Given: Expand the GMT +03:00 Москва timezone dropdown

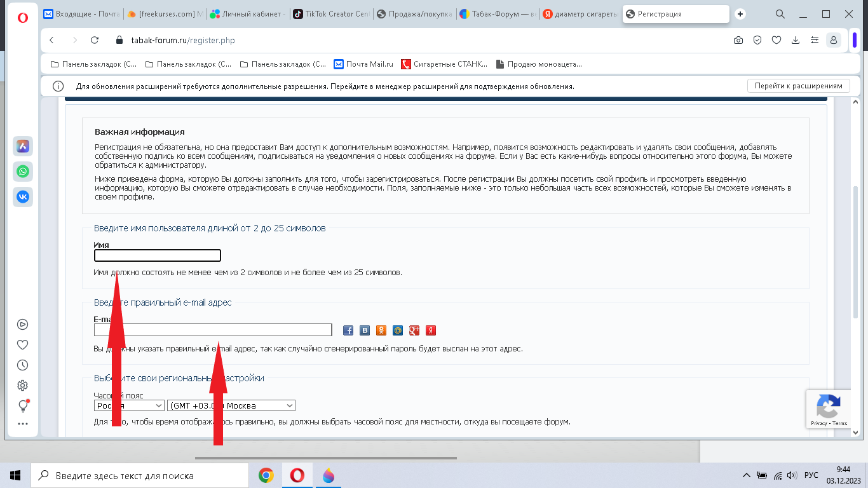Looking at the screenshot, I should [x=231, y=405].
